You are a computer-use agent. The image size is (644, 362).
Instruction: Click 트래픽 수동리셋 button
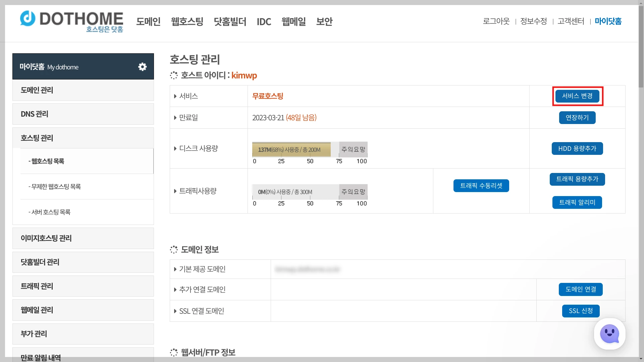(481, 186)
